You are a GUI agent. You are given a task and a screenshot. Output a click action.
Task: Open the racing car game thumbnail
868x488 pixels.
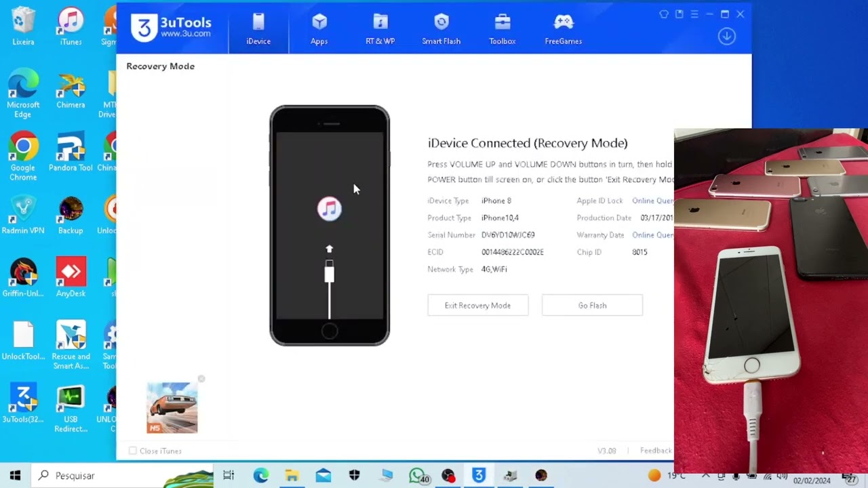172,407
